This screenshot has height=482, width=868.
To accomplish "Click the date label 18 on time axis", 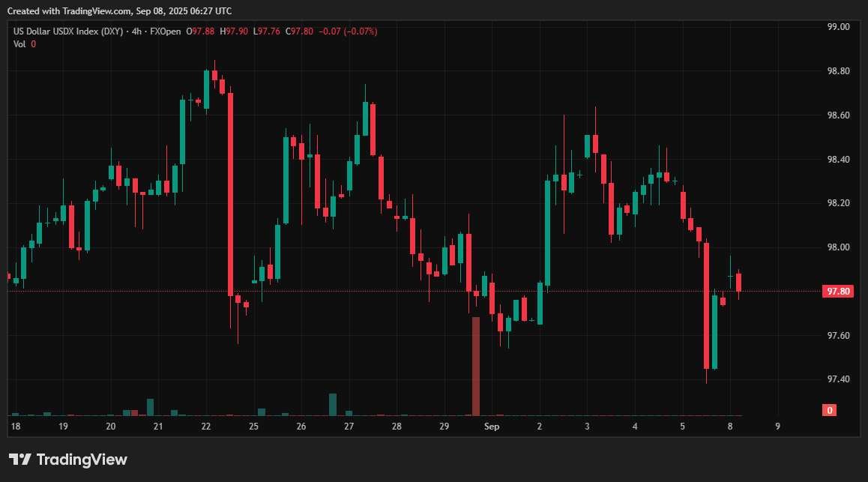I will click(16, 426).
